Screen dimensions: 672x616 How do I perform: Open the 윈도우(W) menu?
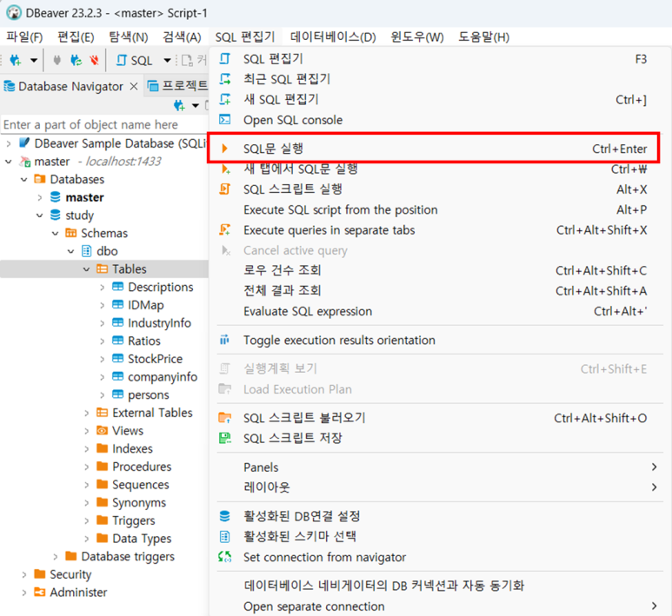coord(417,37)
